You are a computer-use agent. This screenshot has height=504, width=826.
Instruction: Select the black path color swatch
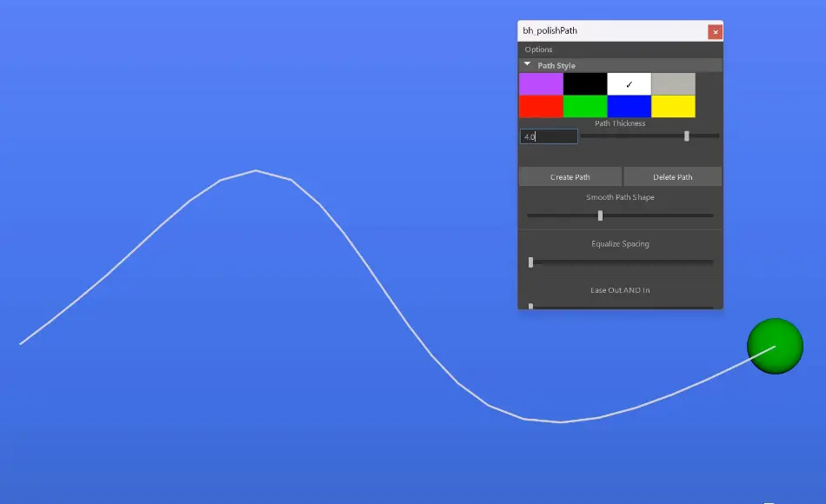pyautogui.click(x=585, y=84)
